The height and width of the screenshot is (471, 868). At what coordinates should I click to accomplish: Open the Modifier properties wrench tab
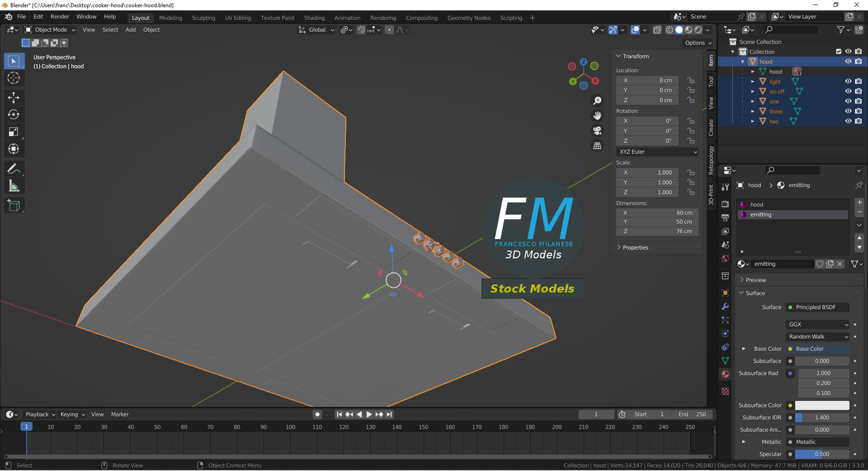[725, 306]
